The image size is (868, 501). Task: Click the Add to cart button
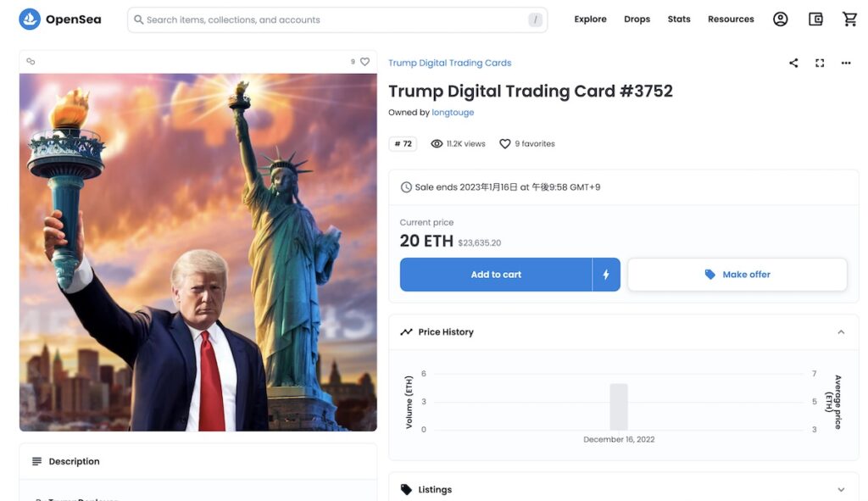coord(496,275)
